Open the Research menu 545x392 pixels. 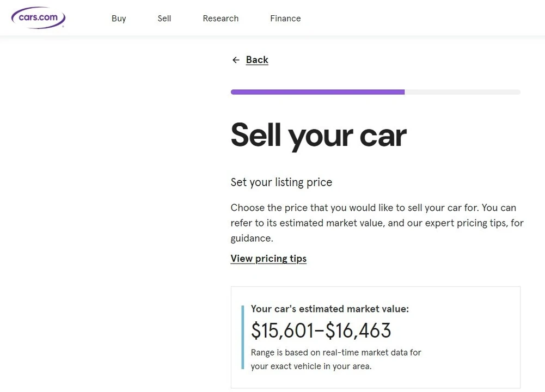coord(221,19)
